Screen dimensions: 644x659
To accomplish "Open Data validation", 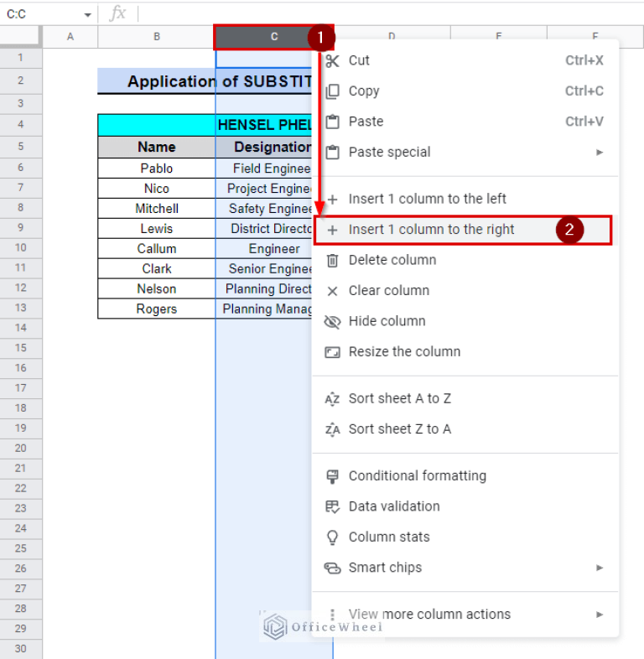I will 465,506.
